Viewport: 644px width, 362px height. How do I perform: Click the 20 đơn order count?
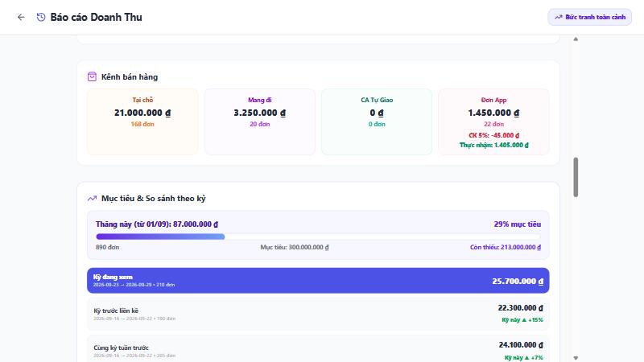(x=259, y=124)
